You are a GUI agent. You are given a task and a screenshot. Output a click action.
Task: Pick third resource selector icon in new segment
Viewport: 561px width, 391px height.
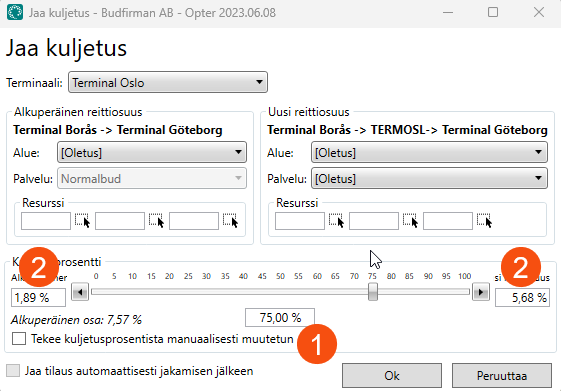[x=484, y=221]
